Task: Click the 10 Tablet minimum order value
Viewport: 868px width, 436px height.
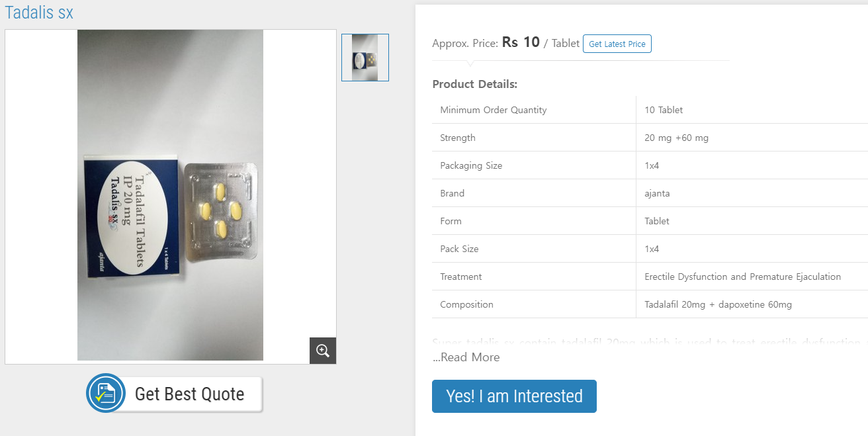Action: coord(664,110)
